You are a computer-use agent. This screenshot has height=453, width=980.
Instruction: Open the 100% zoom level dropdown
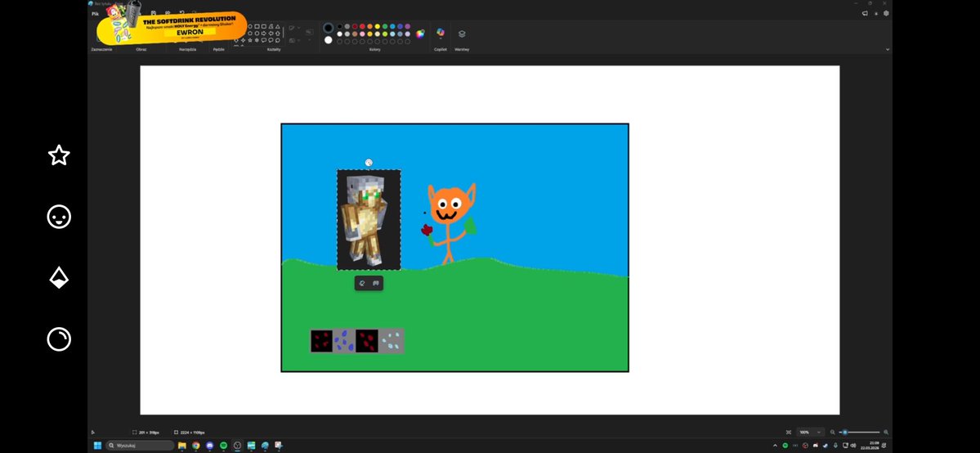(811, 433)
